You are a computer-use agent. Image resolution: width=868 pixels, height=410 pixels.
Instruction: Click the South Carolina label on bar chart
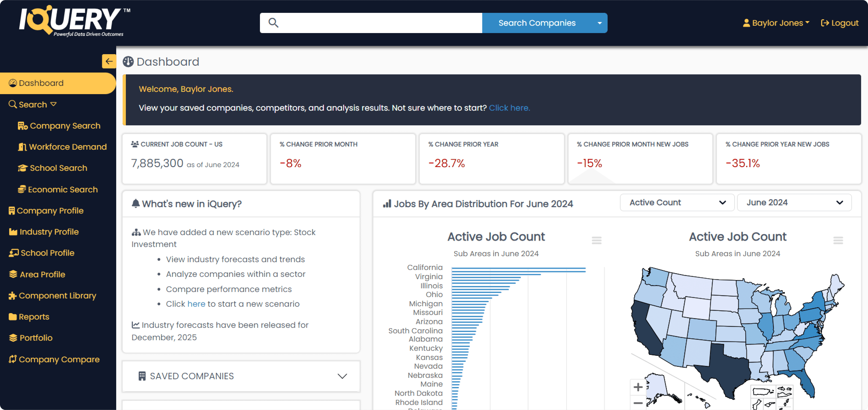[x=415, y=331]
